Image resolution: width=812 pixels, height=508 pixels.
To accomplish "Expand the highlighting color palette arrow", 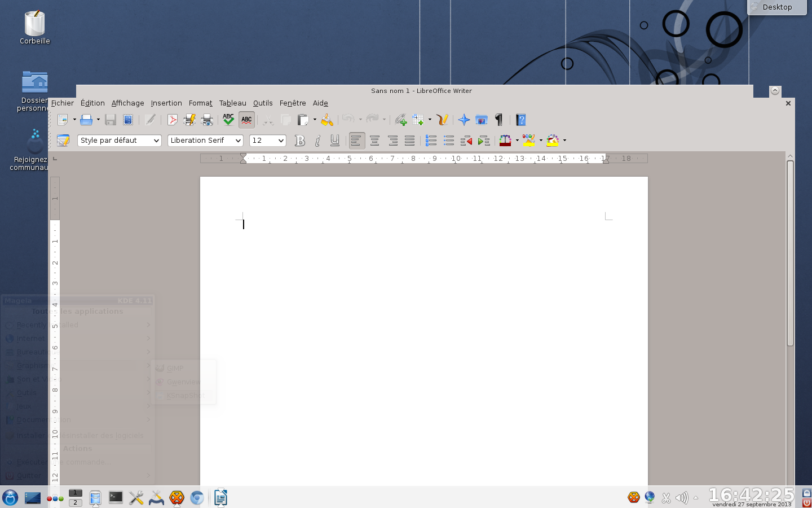I will point(541,141).
